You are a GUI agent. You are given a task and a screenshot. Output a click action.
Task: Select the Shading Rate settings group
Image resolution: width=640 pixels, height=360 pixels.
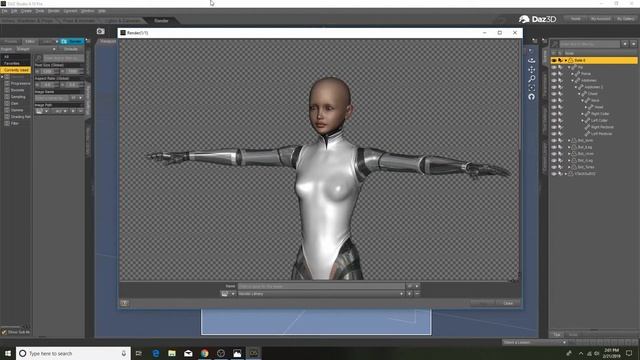[x=17, y=117]
